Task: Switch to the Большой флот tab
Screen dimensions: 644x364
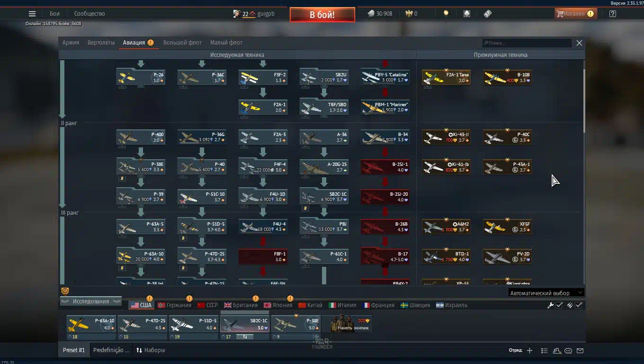Action: [x=182, y=43]
